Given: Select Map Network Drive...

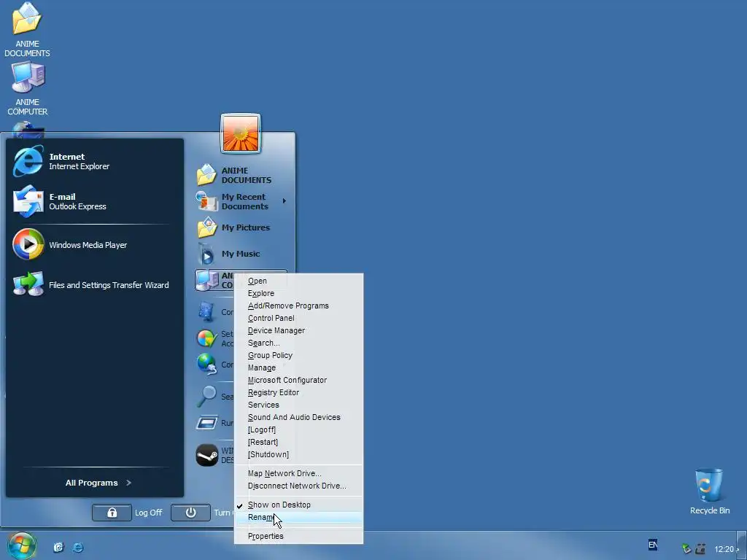Looking at the screenshot, I should [x=298, y=473].
